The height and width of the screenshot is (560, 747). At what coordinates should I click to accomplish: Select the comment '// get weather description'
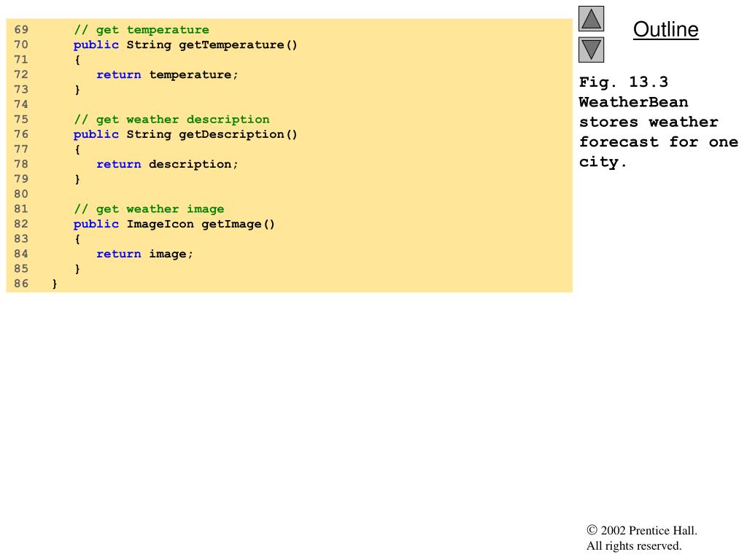(x=171, y=120)
